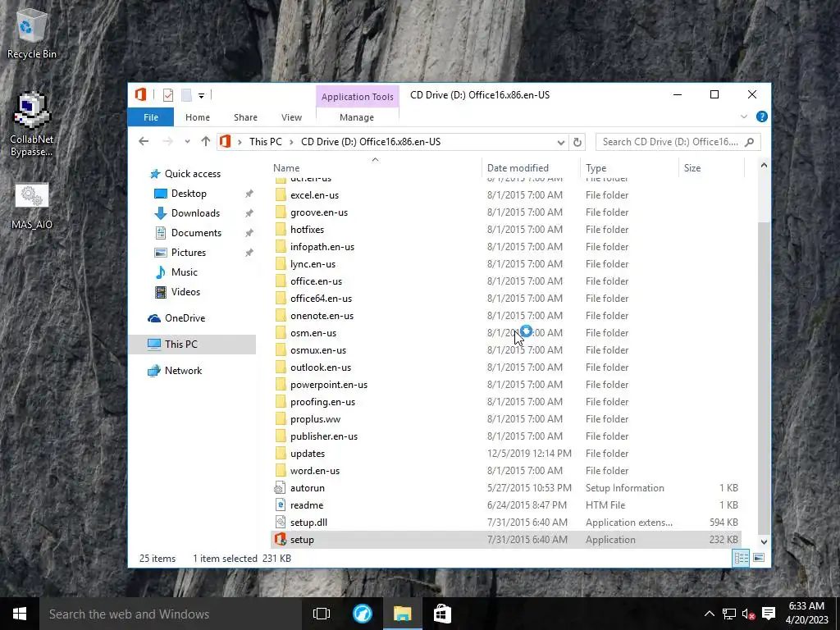The width and height of the screenshot is (840, 630).
Task: Sort by the Size column header
Action: coord(711,168)
